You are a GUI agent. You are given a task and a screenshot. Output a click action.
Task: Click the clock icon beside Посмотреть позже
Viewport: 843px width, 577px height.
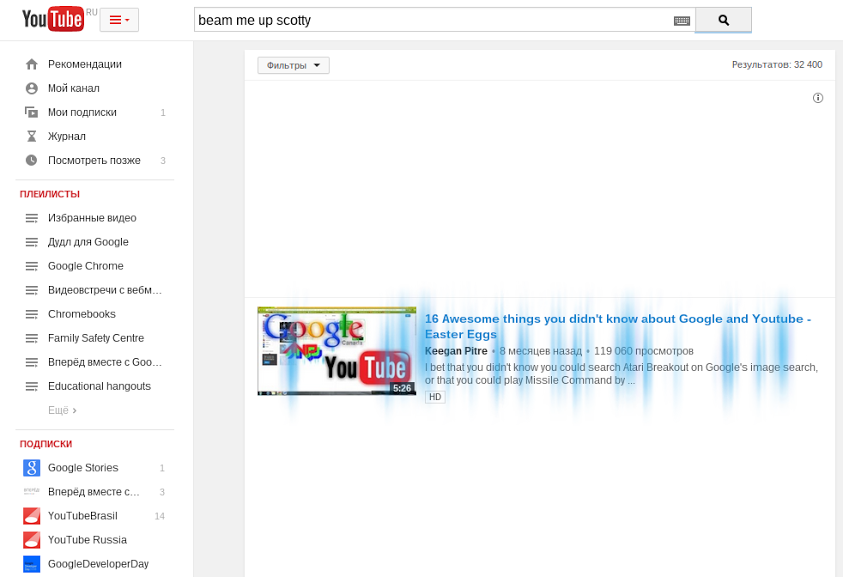tap(32, 160)
